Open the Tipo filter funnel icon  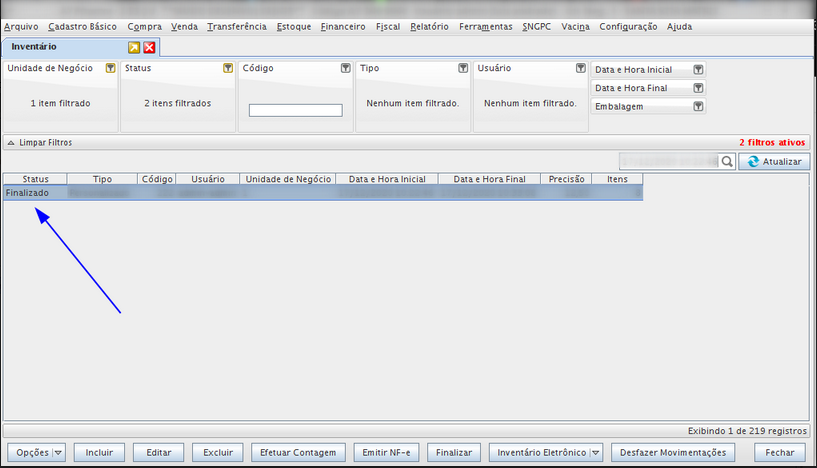tap(463, 68)
